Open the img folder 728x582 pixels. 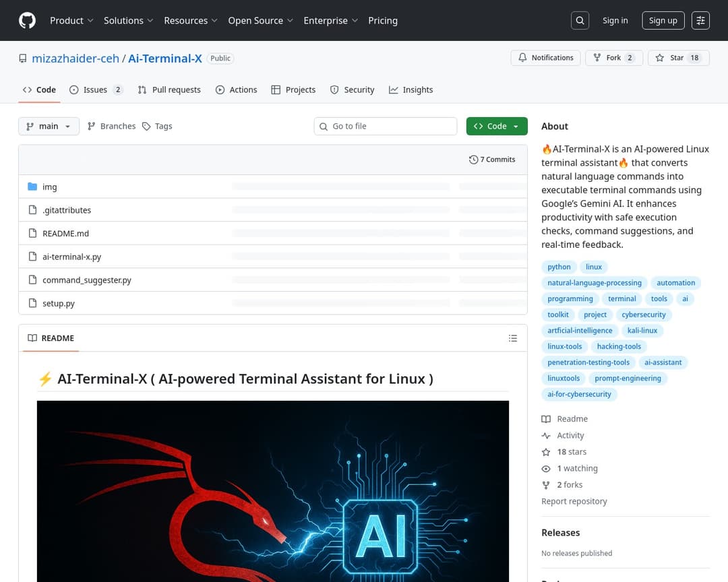(x=50, y=187)
